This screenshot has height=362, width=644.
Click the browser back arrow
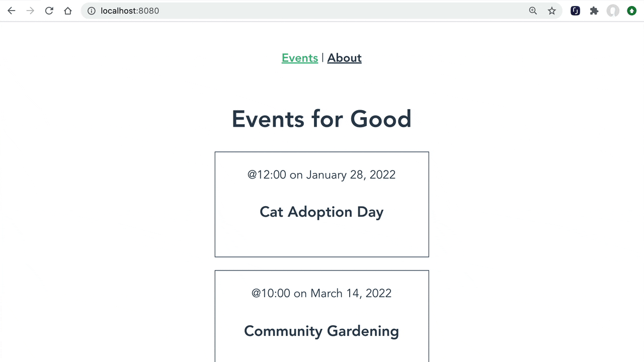click(11, 11)
